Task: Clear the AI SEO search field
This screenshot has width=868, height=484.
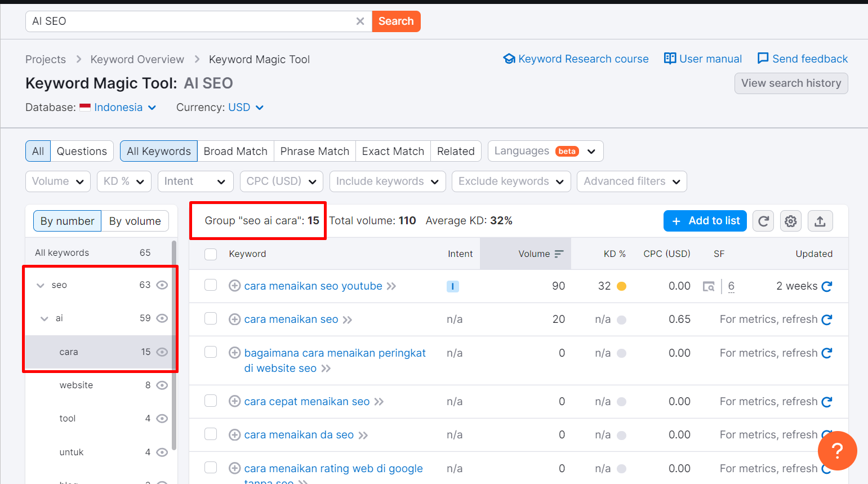Action: tap(360, 21)
